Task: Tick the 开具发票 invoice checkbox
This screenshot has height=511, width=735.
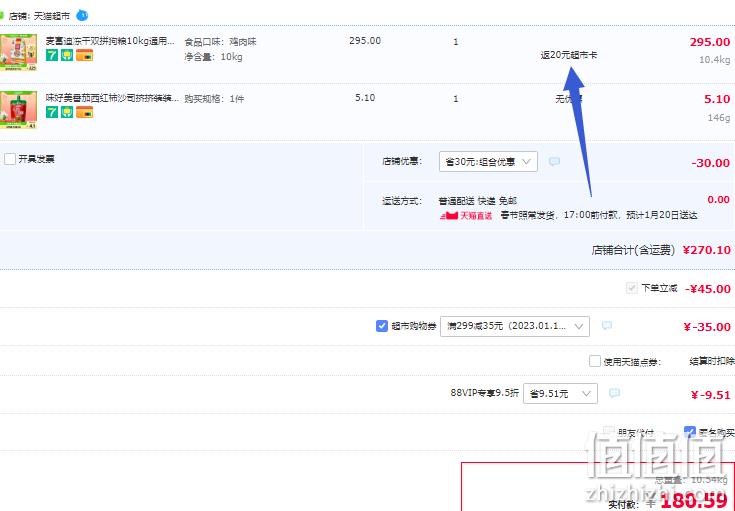Action: click(x=10, y=159)
